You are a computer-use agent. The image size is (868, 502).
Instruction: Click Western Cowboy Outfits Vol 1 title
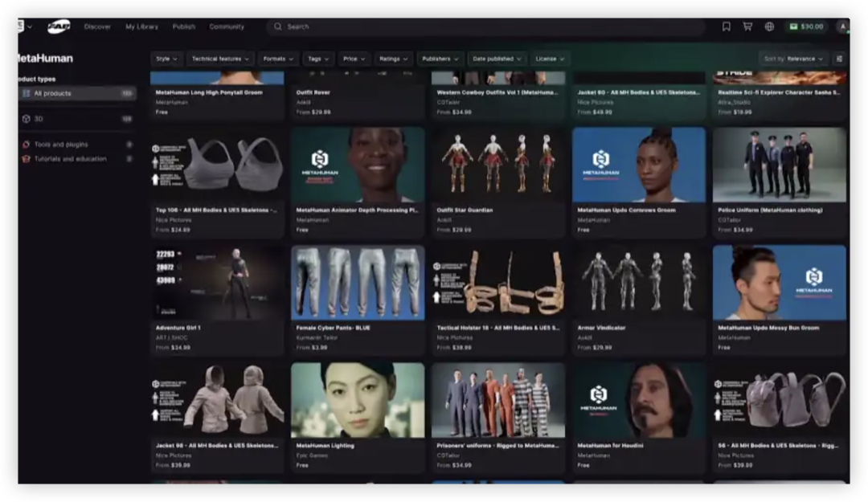497,92
